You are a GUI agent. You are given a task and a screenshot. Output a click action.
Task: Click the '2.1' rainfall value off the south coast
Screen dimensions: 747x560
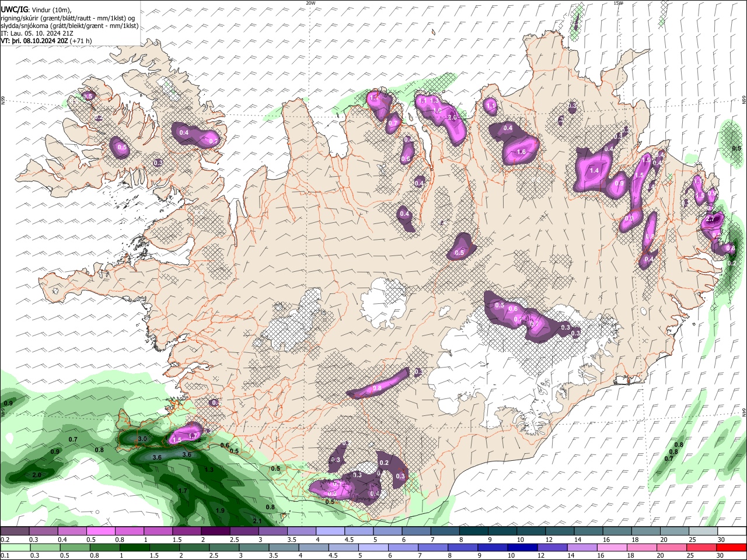click(x=257, y=520)
